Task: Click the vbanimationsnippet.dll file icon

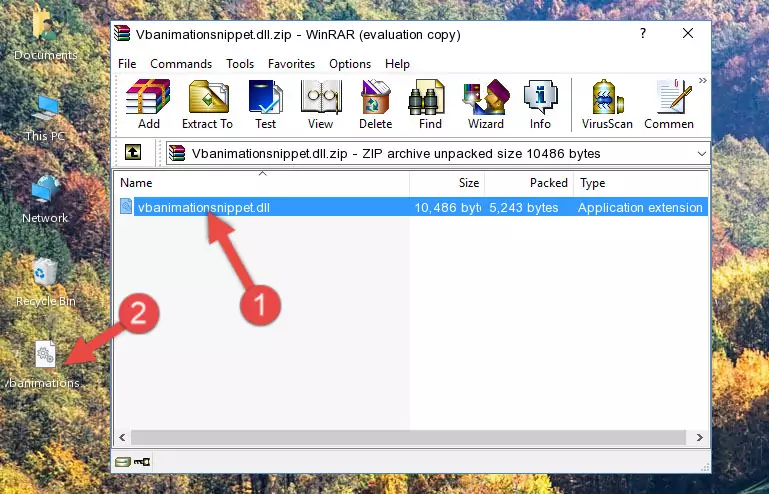Action: 126,207
